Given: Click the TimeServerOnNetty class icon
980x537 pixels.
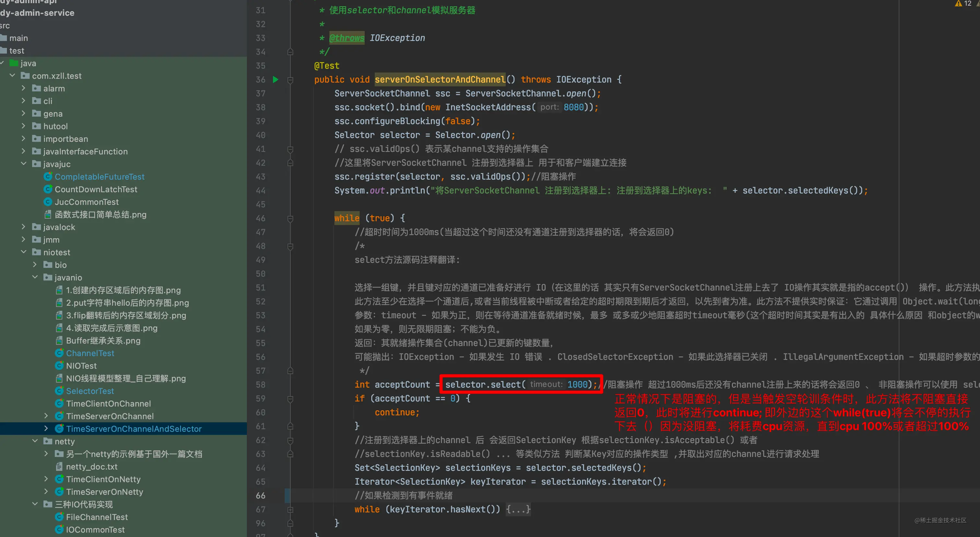Looking at the screenshot, I should coord(59,491).
